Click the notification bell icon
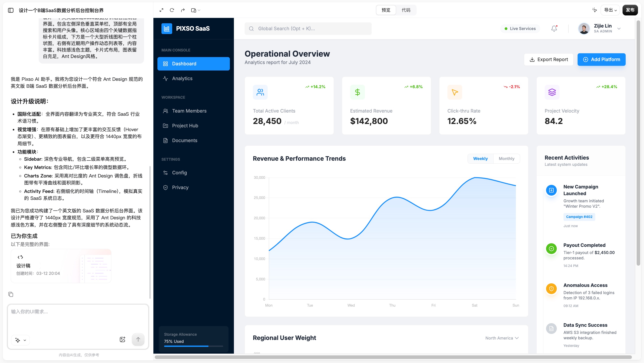Viewport: 644px width, 363px height. (x=554, y=28)
